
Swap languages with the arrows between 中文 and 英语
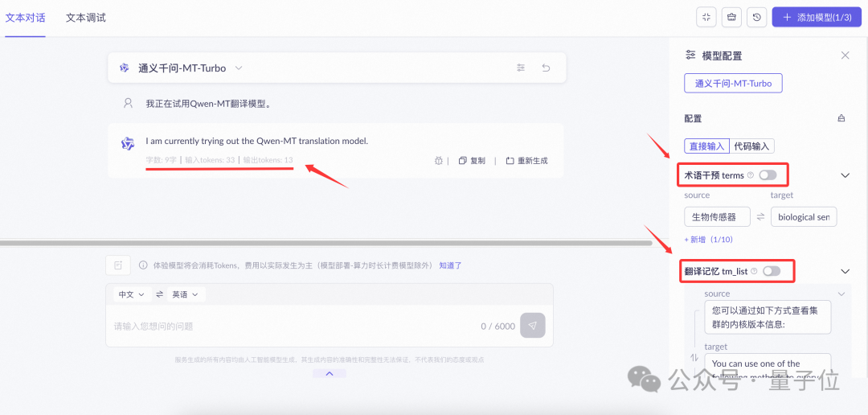click(159, 294)
